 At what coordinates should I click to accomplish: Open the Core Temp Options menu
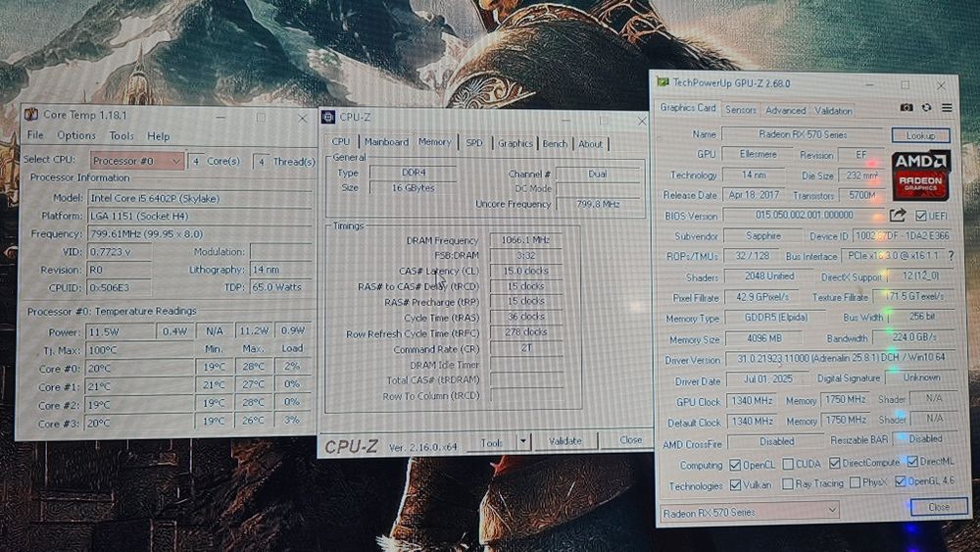76,135
